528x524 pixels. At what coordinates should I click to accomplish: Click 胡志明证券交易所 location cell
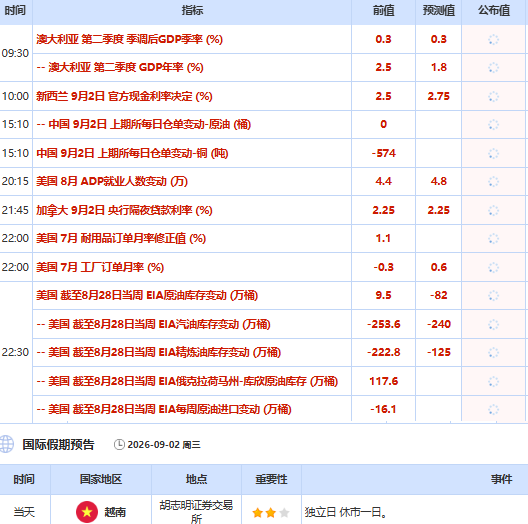(196, 512)
